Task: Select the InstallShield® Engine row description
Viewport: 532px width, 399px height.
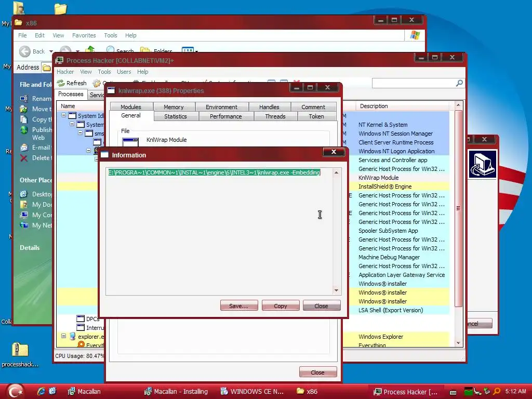Action: 385,187
